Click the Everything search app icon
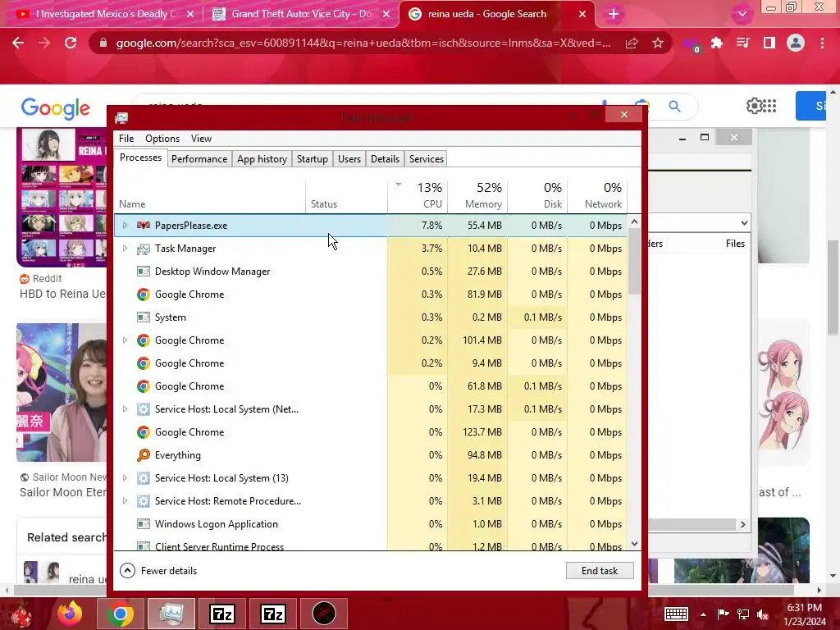The height and width of the screenshot is (630, 840). (143, 455)
